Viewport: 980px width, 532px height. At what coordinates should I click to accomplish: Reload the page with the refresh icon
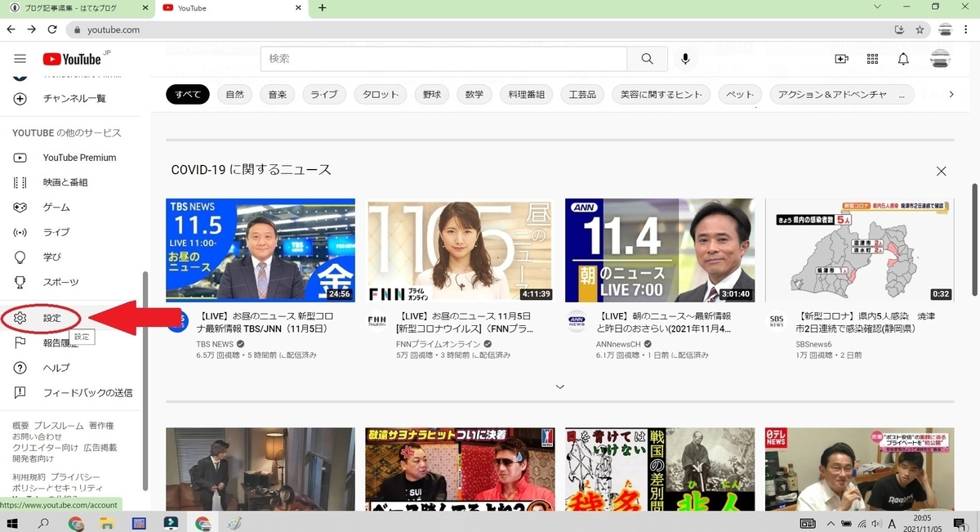tap(52, 29)
